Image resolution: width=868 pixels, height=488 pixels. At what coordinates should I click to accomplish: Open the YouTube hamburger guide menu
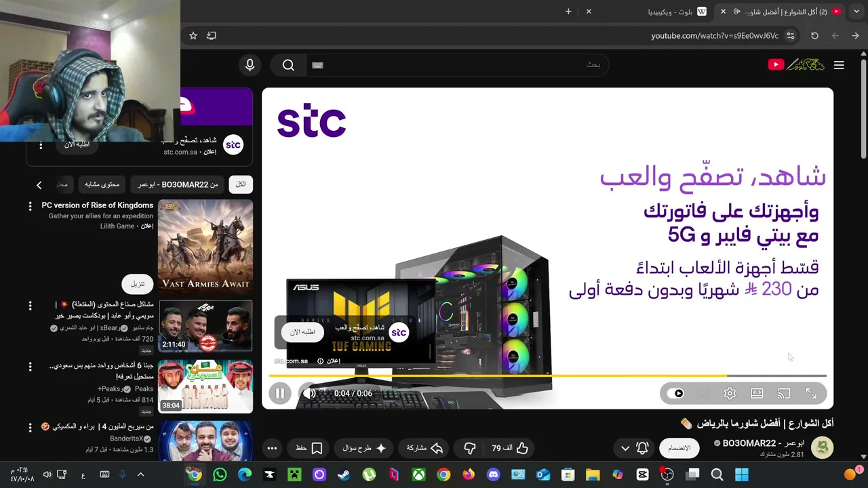pos(839,65)
